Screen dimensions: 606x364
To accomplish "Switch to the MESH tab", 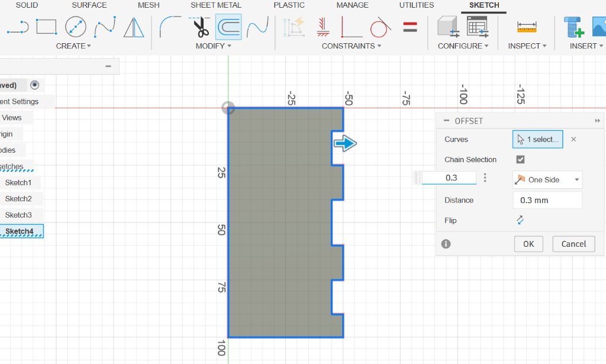I will (x=149, y=5).
